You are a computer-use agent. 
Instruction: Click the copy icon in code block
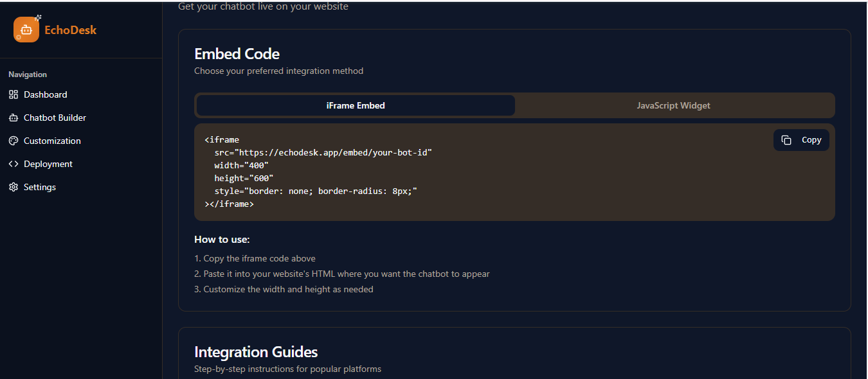(786, 140)
